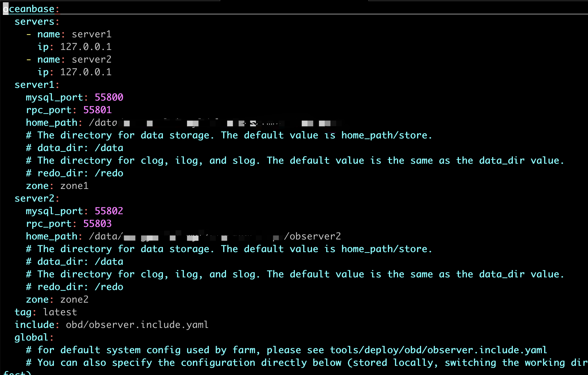
Task: Click mysql_port value 55800
Action: click(x=109, y=97)
